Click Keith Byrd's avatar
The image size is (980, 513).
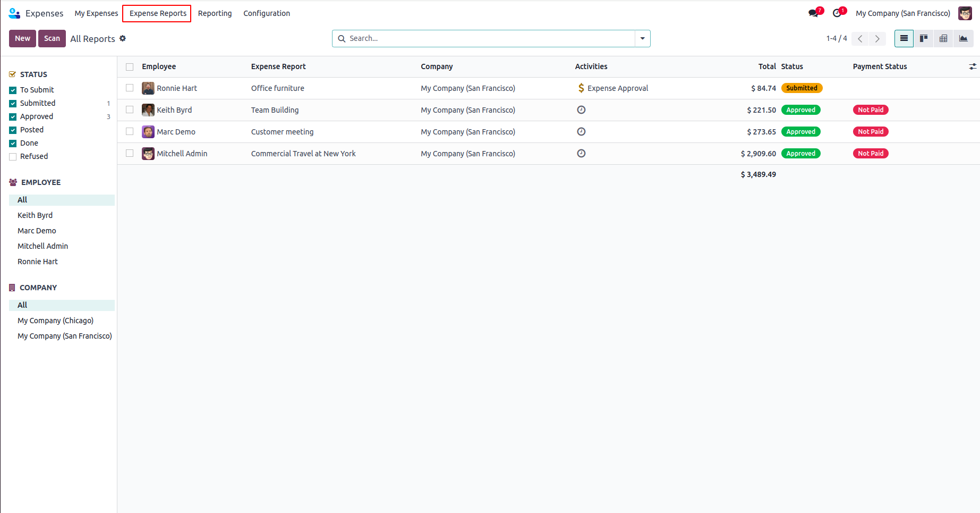(148, 110)
